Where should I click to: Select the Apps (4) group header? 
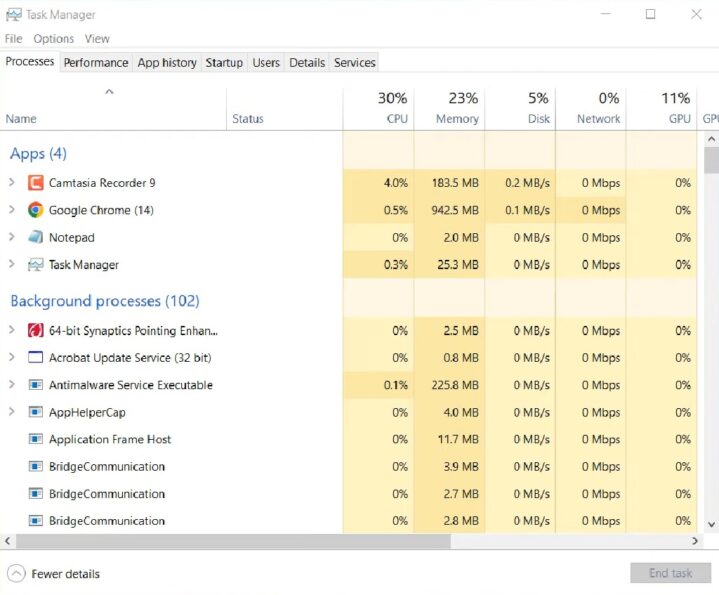(x=39, y=154)
